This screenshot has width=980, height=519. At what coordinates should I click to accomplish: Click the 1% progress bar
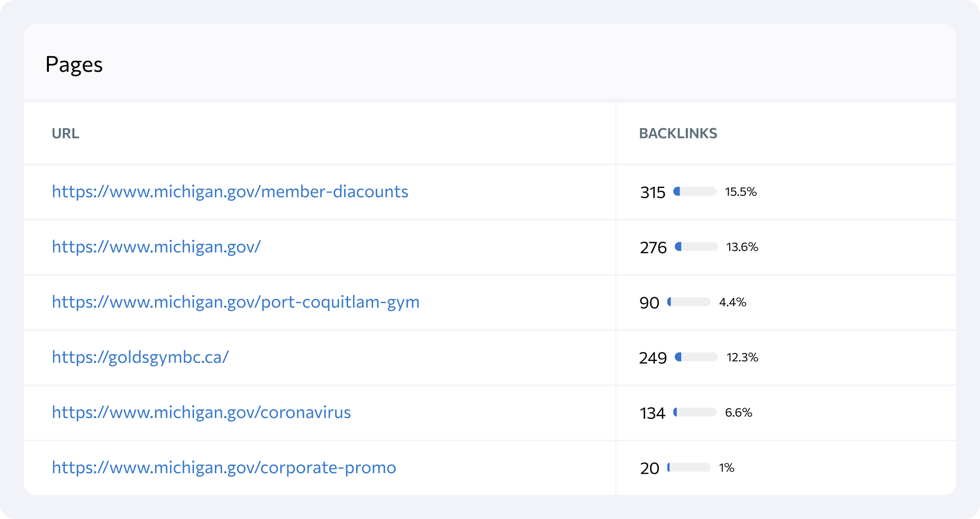coord(689,468)
